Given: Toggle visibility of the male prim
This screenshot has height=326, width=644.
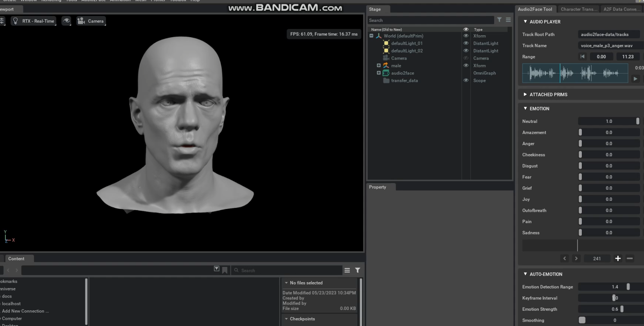Looking at the screenshot, I should 466,65.
